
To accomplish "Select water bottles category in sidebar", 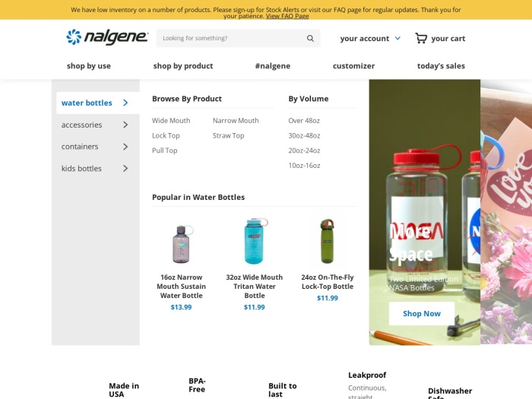I will 98,103.
